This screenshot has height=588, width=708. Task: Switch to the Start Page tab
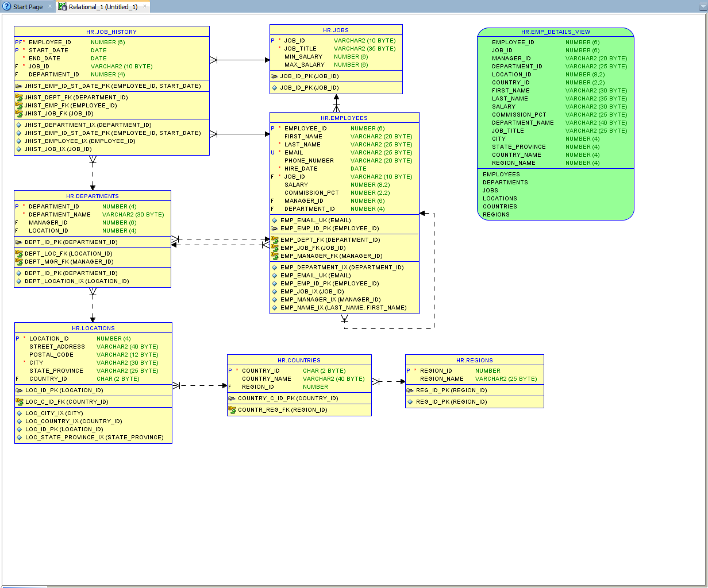(27, 7)
